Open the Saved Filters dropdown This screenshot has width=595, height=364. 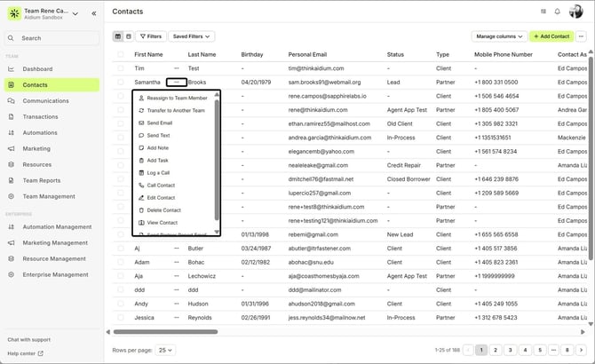pyautogui.click(x=191, y=36)
